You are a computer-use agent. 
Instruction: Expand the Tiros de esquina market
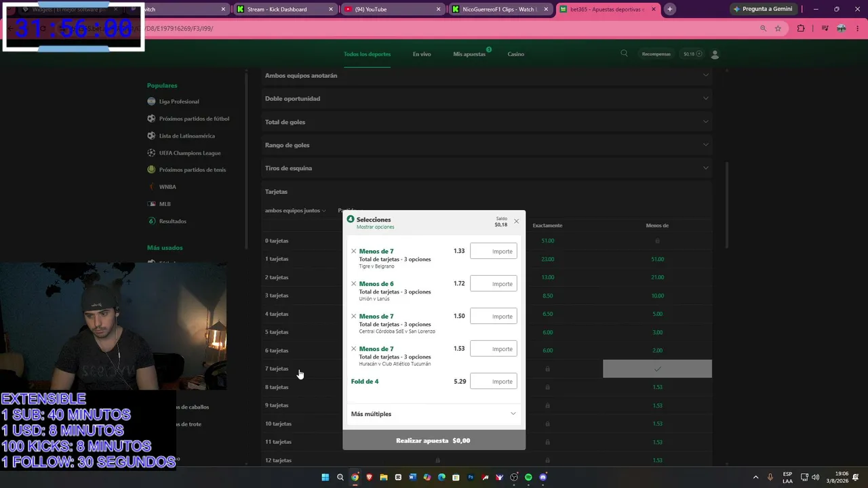(487, 168)
